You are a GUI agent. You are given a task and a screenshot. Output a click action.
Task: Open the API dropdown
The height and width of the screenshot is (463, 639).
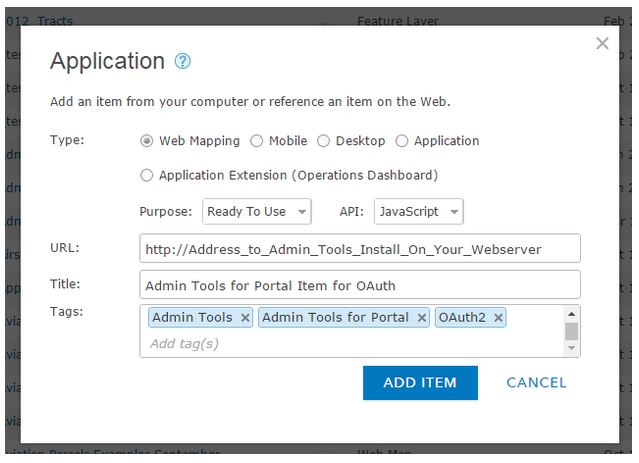pos(419,212)
